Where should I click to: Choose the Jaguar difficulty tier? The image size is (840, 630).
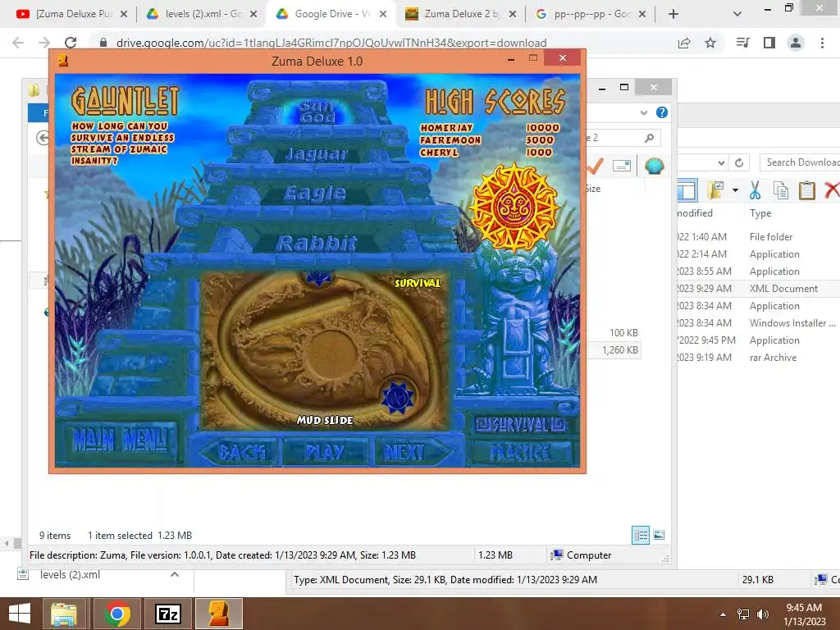tap(316, 154)
